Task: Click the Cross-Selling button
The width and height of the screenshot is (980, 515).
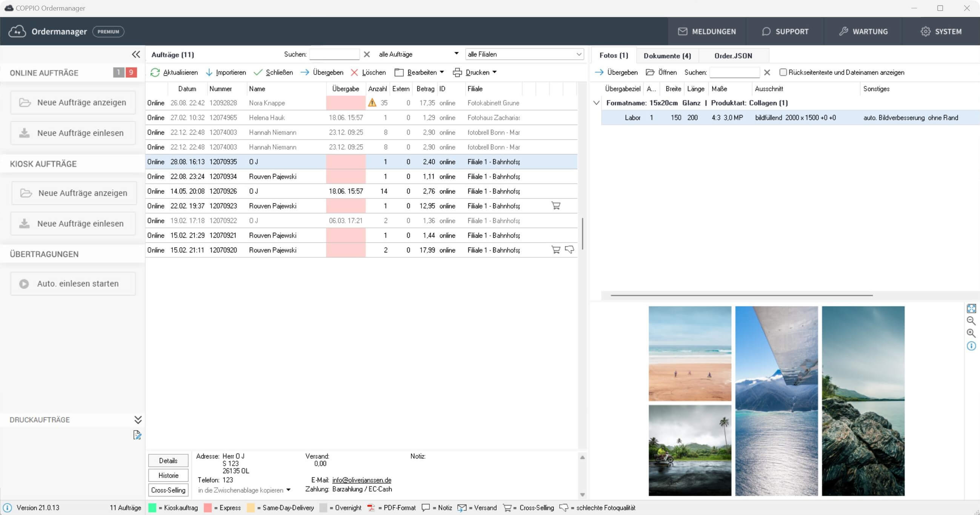Action: point(167,490)
